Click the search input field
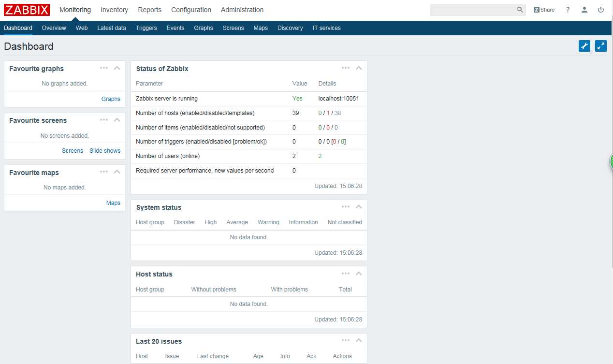This screenshot has width=613, height=364. click(472, 10)
